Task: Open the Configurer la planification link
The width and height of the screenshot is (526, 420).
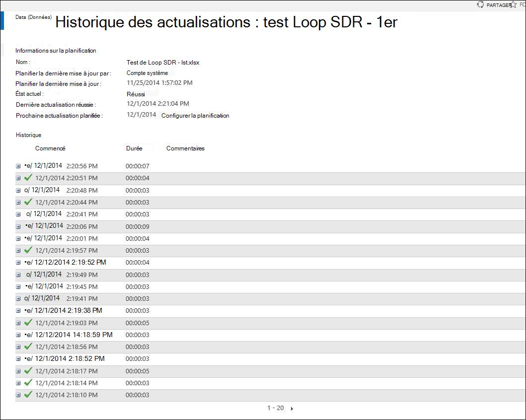Action: click(195, 116)
